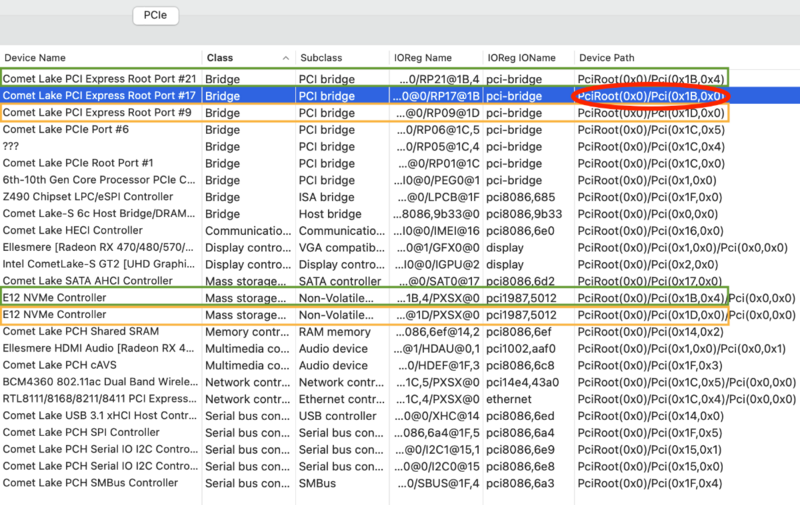Viewport: 800px width, 505px height.
Task: Click the Class column sort arrow
Action: 285,57
